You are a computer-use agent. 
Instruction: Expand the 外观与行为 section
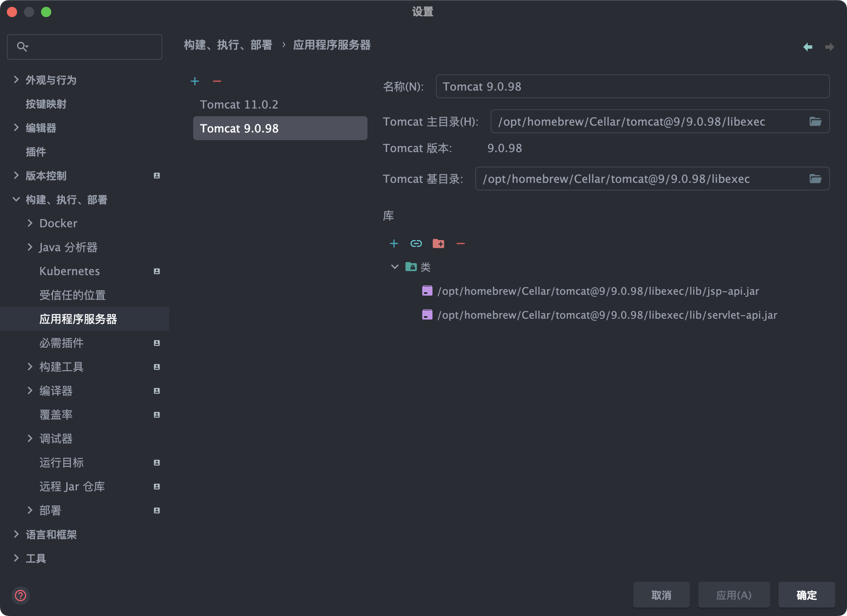tap(16, 79)
